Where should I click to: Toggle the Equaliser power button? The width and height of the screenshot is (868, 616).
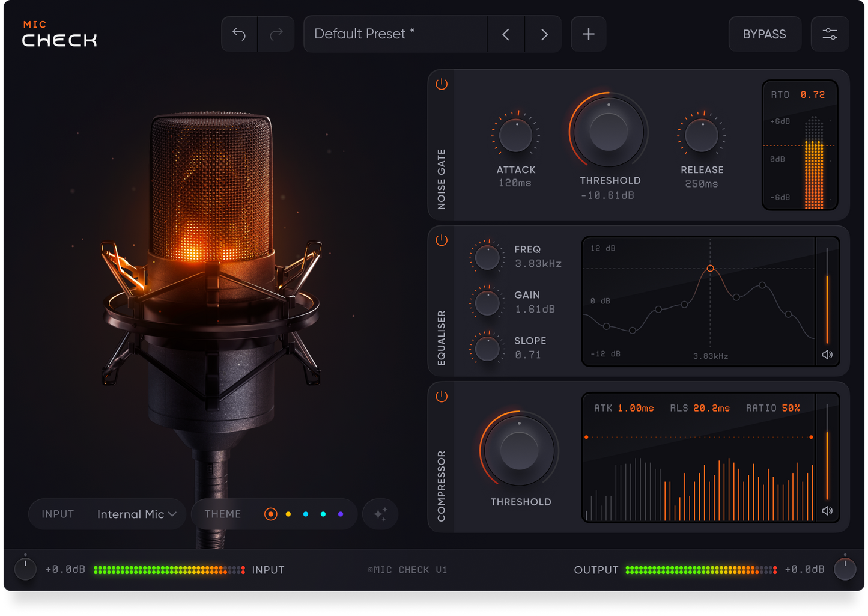(x=442, y=240)
